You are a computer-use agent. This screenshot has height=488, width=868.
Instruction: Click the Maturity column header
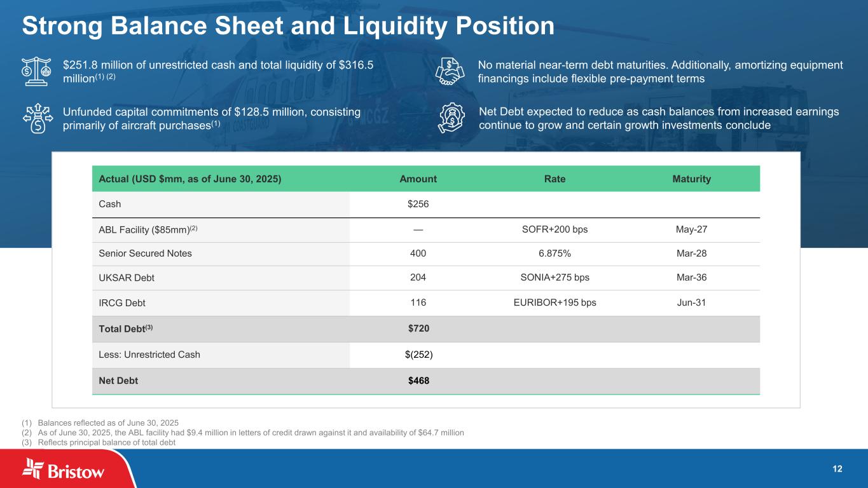[x=691, y=179]
